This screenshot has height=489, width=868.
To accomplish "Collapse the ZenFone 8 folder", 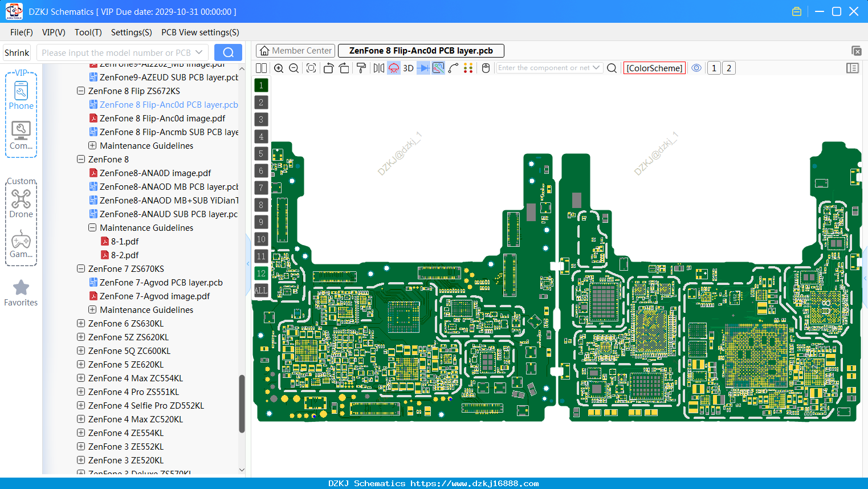I will (81, 159).
